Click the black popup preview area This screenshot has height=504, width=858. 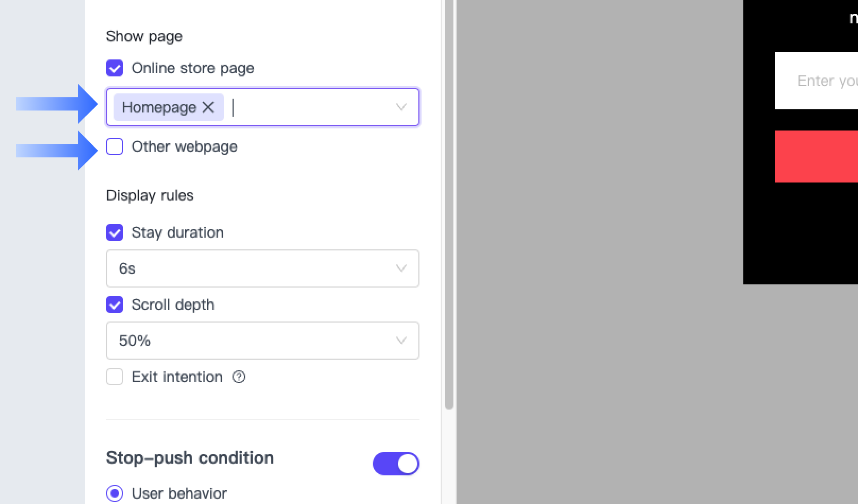[x=796, y=233]
